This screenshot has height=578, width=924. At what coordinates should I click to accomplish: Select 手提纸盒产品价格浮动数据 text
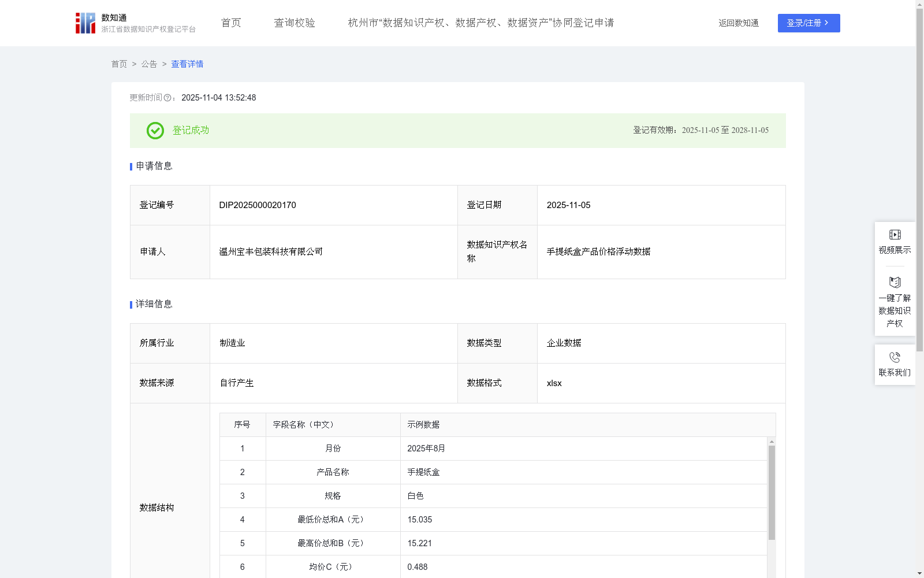pos(599,252)
